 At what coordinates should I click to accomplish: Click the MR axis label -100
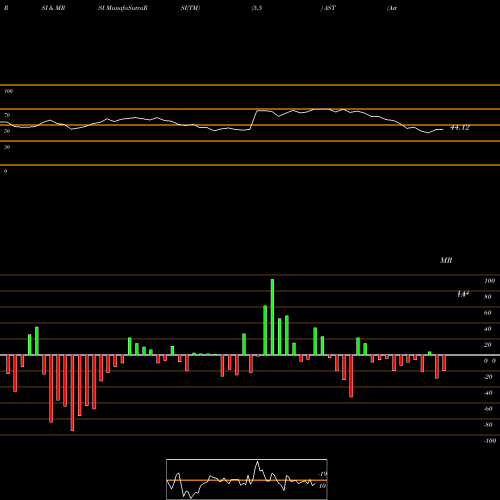coord(490,441)
